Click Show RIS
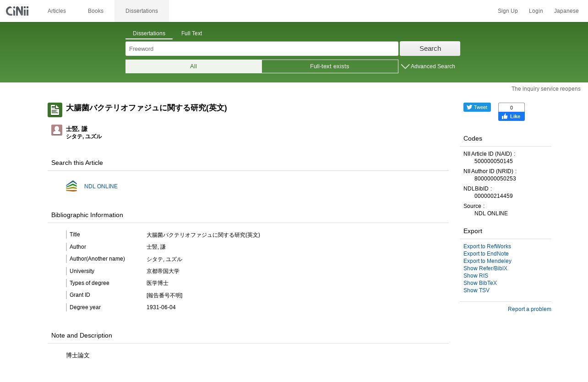The width and height of the screenshot is (588, 382). pyautogui.click(x=476, y=276)
